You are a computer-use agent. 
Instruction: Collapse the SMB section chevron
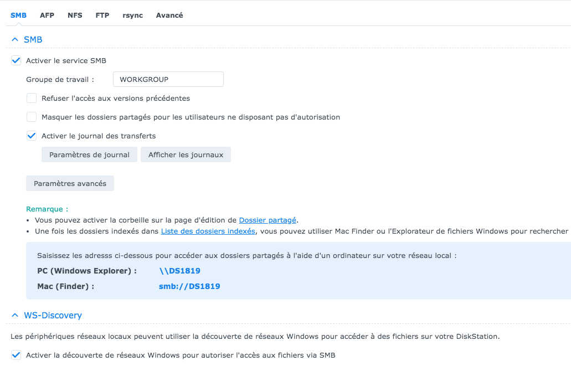15,40
